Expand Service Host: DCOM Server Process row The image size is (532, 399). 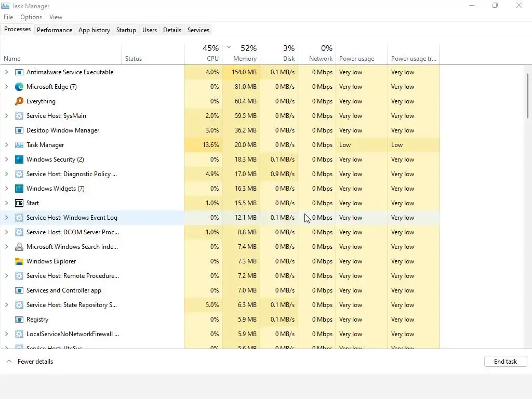pos(6,232)
